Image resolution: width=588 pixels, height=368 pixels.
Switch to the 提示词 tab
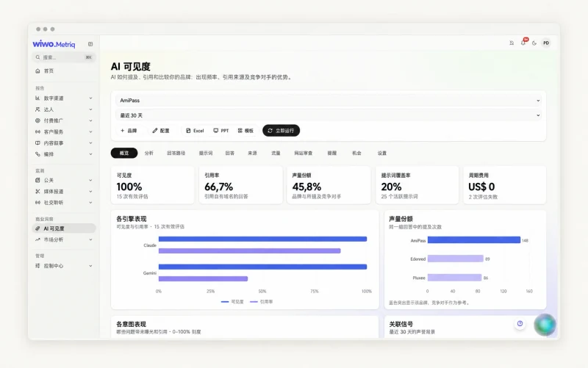coord(206,153)
